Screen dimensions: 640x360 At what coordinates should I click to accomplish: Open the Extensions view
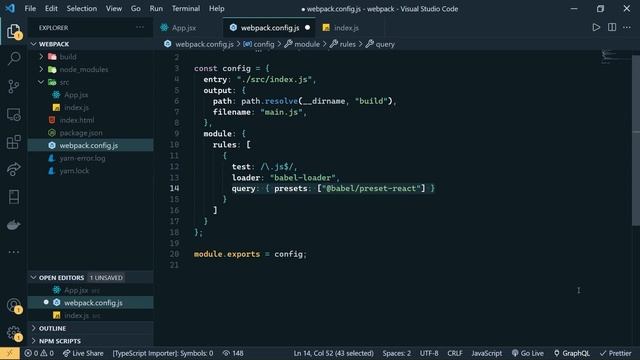(13, 142)
